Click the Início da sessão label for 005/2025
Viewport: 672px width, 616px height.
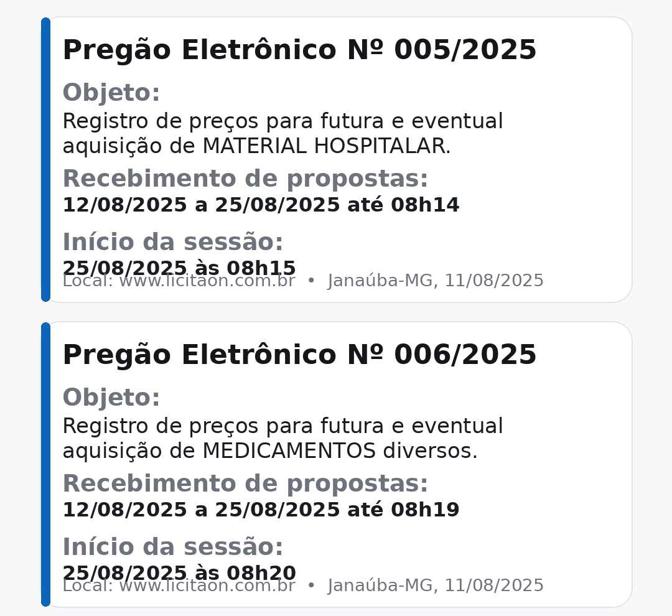[173, 242]
